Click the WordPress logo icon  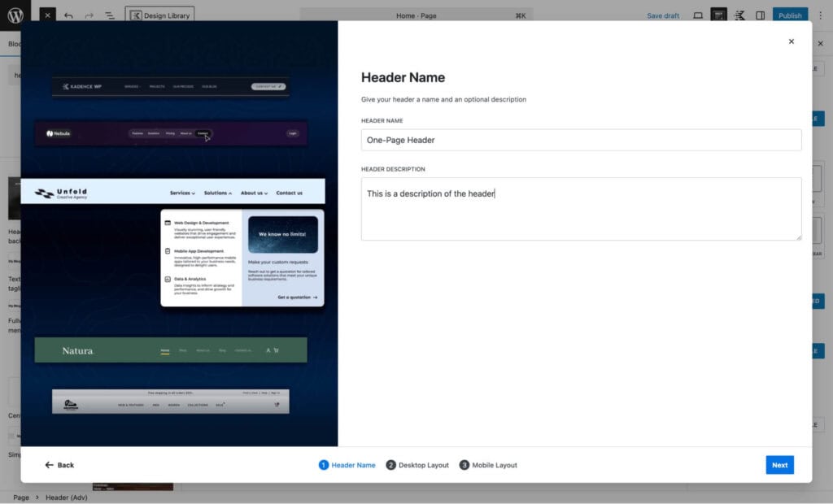(x=15, y=15)
